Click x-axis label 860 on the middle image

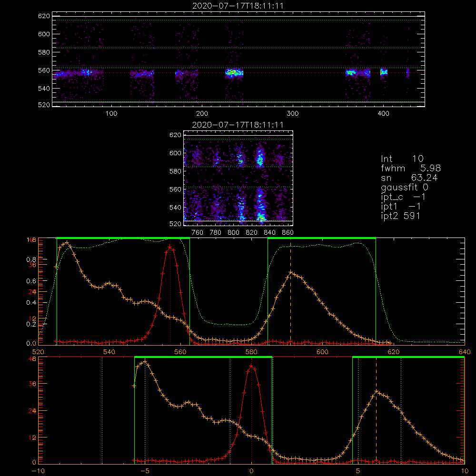(x=288, y=233)
